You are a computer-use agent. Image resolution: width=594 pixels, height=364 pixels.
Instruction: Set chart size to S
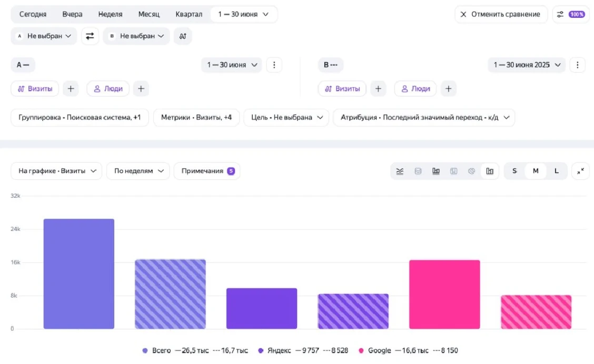click(x=514, y=171)
